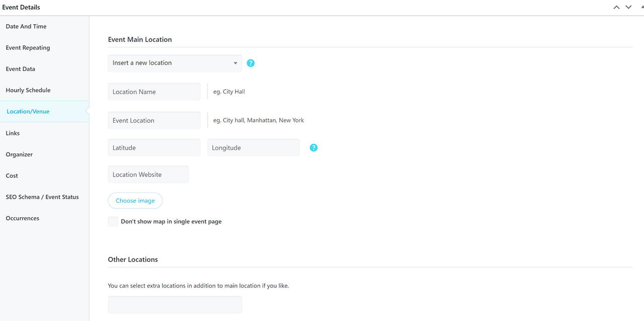Screen dimensions: 644x321
Task: Open the Event Repeating tab
Action: pos(28,48)
